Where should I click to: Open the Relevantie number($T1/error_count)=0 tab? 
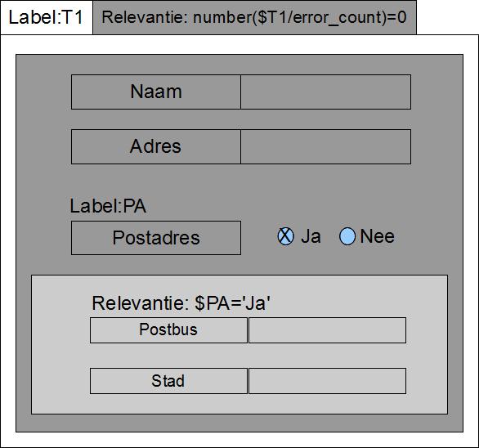tap(254, 17)
